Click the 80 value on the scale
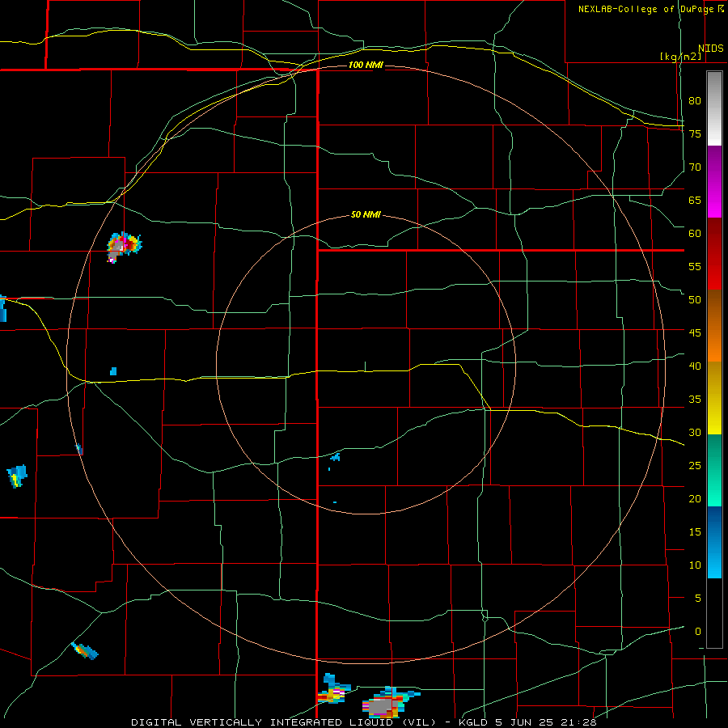 point(695,101)
